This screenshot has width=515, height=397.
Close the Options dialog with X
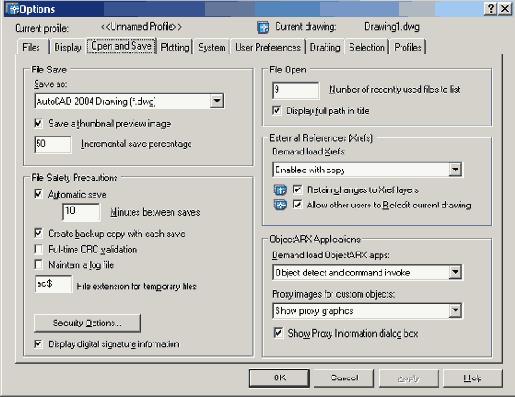pos(505,9)
